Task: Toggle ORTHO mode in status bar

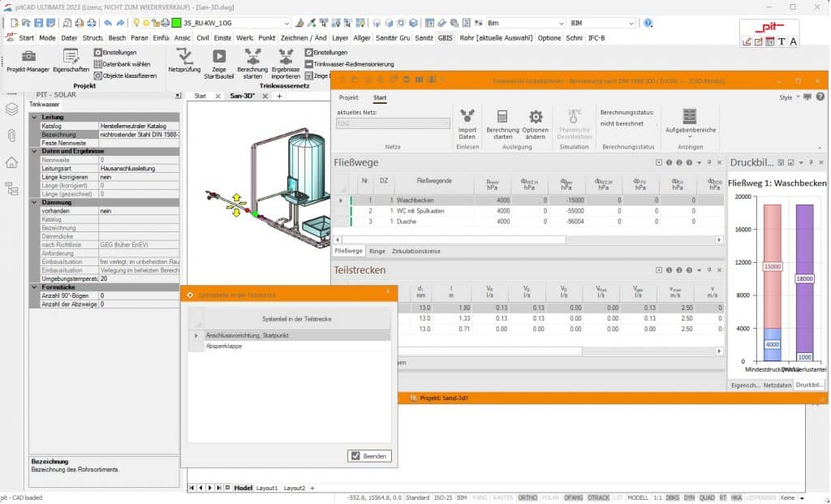Action: (527, 498)
